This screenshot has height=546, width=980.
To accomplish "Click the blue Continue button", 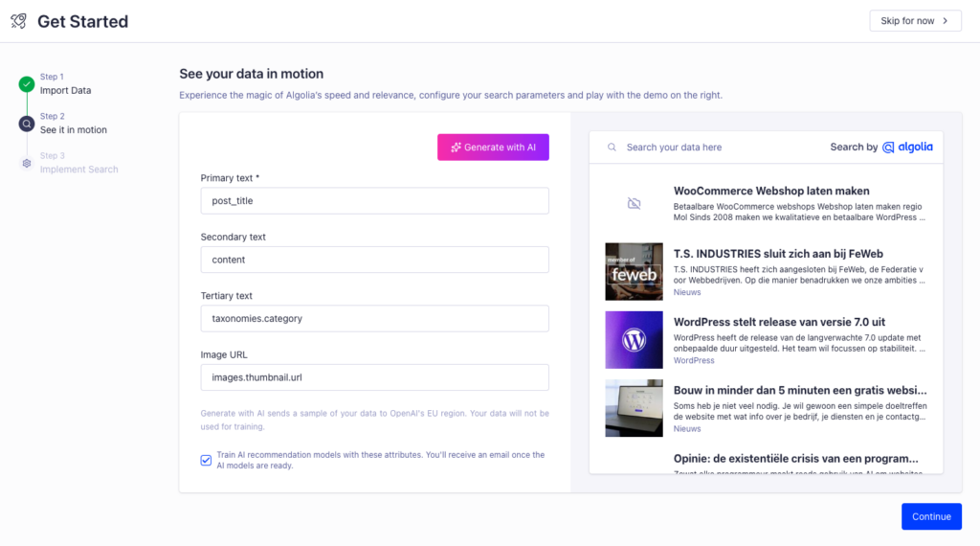I will pos(931,516).
